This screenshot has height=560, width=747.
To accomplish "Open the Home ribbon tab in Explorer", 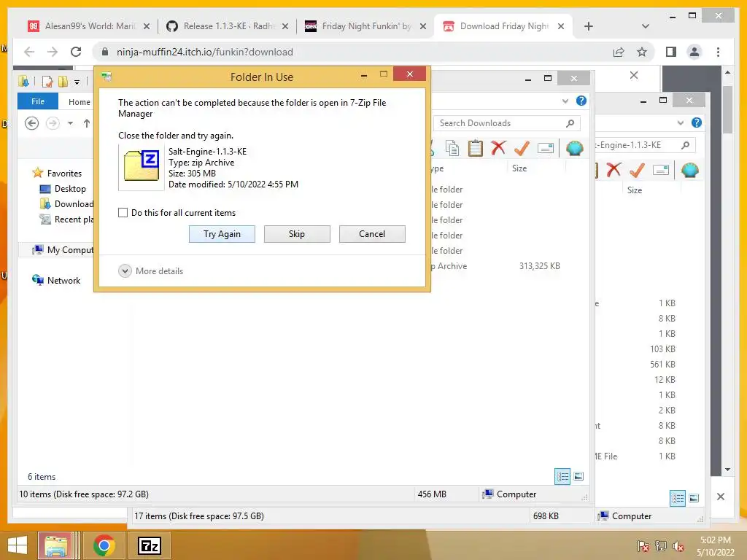I will (79, 102).
